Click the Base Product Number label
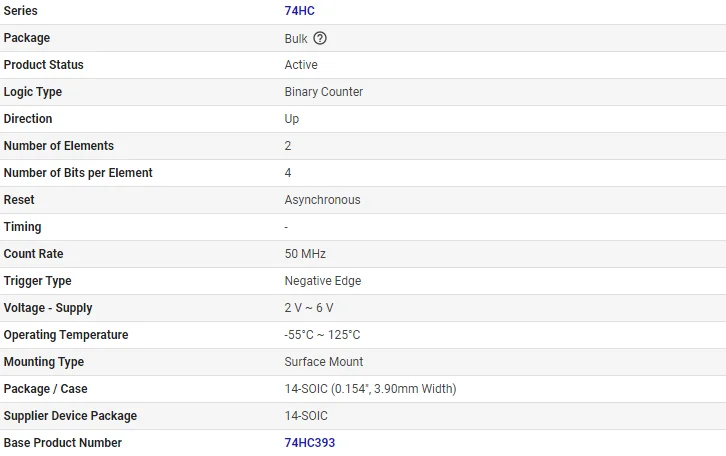The width and height of the screenshot is (726, 456). click(63, 443)
